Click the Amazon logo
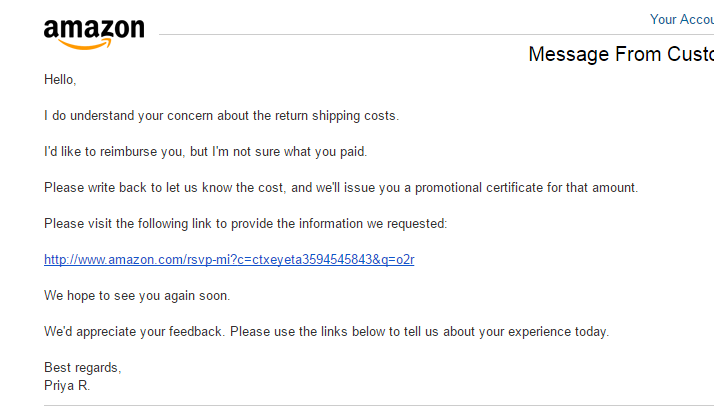Viewport: 717px width, 420px height. coord(94,31)
